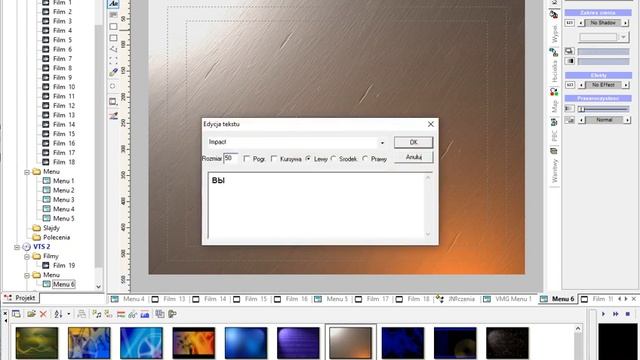Image resolution: width=640 pixels, height=360 pixels.
Task: Click the A-Z sort icon in assets toolbar
Action: pos(58,314)
